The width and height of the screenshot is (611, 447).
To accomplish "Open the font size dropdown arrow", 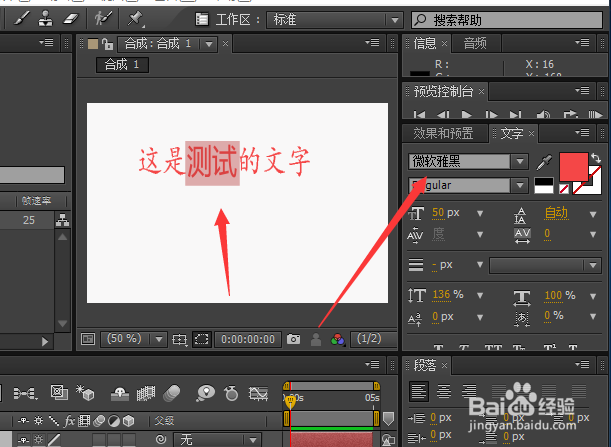I will tap(480, 214).
